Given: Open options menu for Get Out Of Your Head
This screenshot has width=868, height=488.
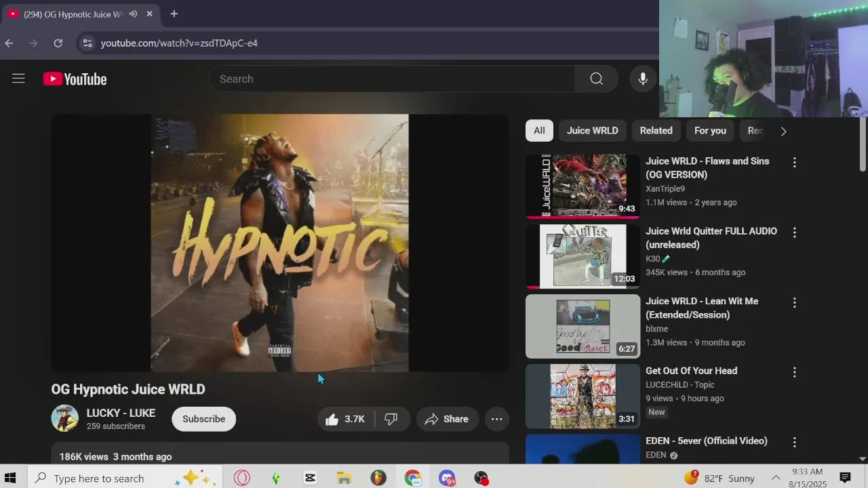Looking at the screenshot, I should click(795, 372).
